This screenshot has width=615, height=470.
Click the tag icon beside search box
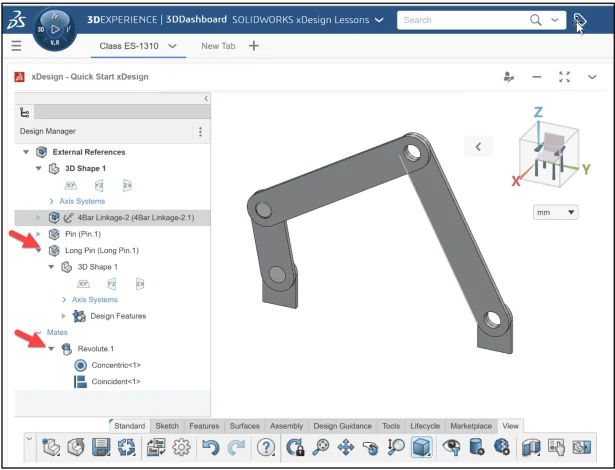pyautogui.click(x=580, y=20)
